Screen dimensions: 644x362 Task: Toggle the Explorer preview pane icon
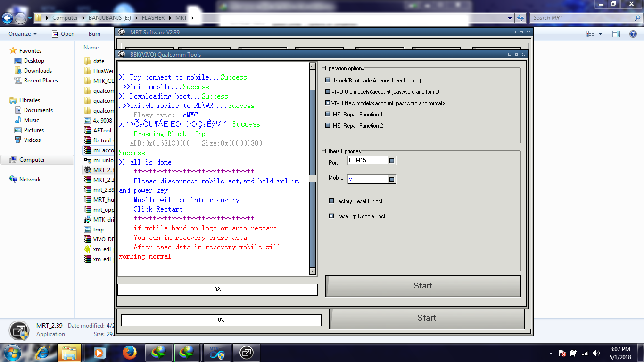pyautogui.click(x=616, y=34)
